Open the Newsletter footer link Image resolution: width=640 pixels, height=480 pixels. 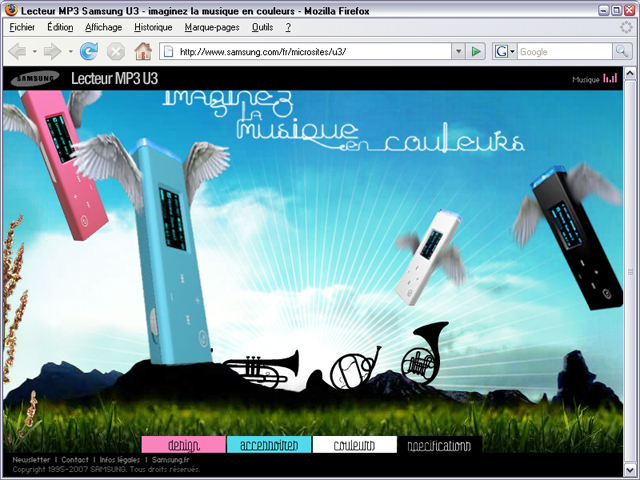31,460
